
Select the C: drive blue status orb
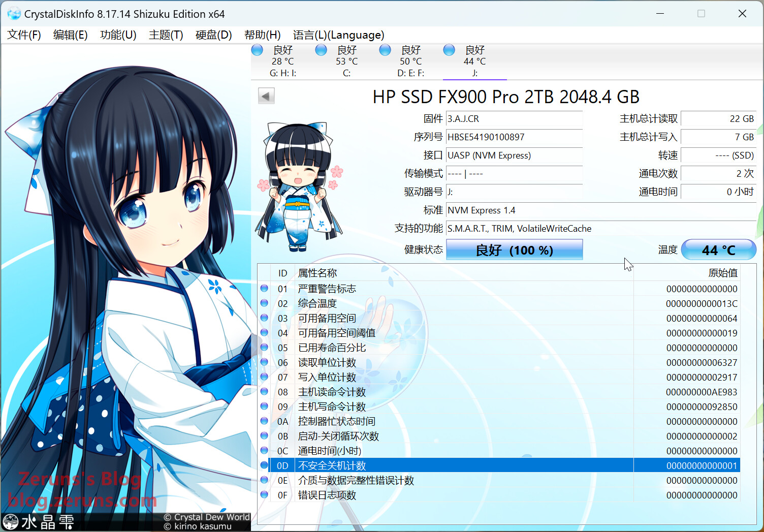click(321, 50)
